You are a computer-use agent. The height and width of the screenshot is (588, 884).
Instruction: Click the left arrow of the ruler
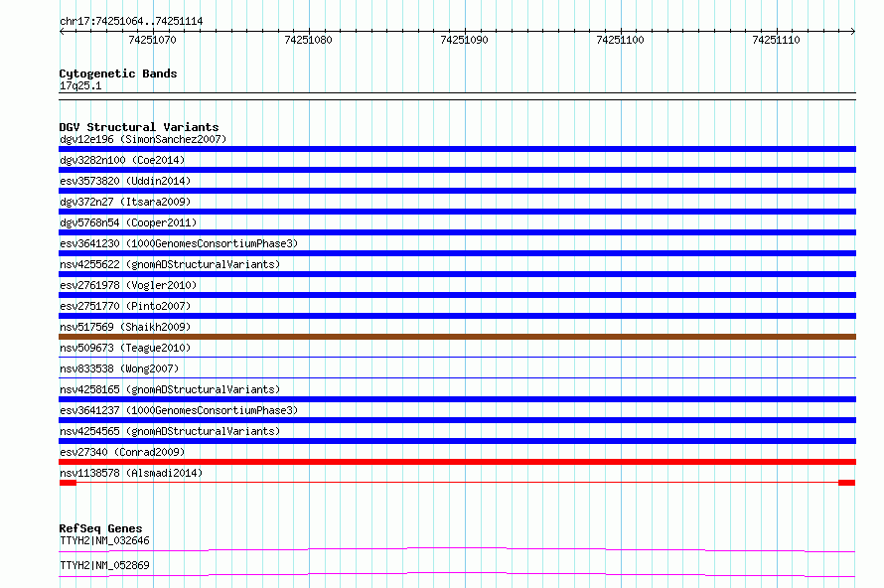(62, 32)
